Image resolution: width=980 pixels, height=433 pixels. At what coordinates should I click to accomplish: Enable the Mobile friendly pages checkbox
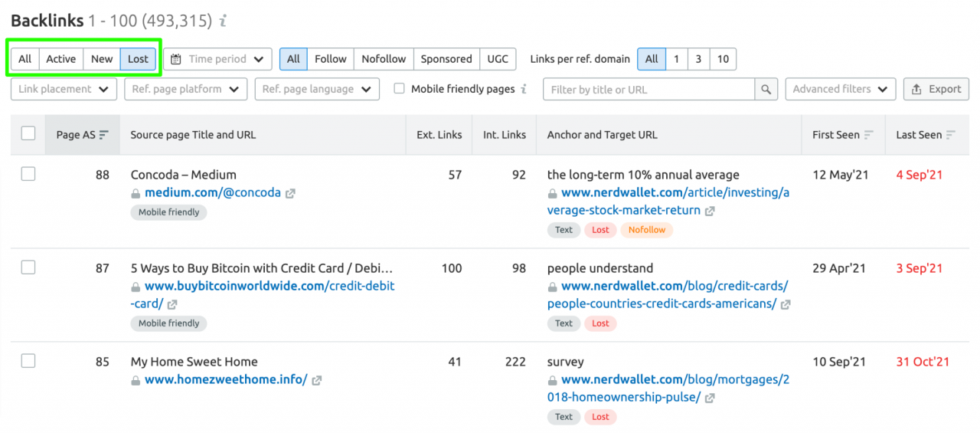[x=399, y=89]
